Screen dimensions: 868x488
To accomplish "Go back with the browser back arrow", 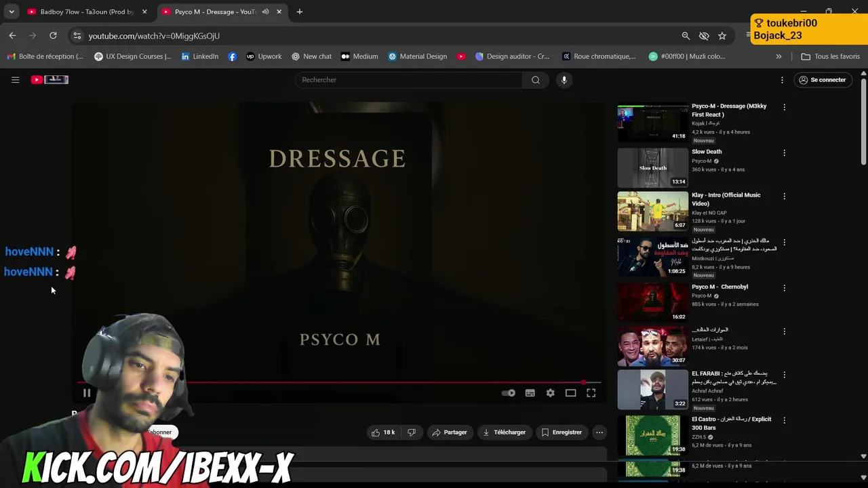I will (12, 35).
